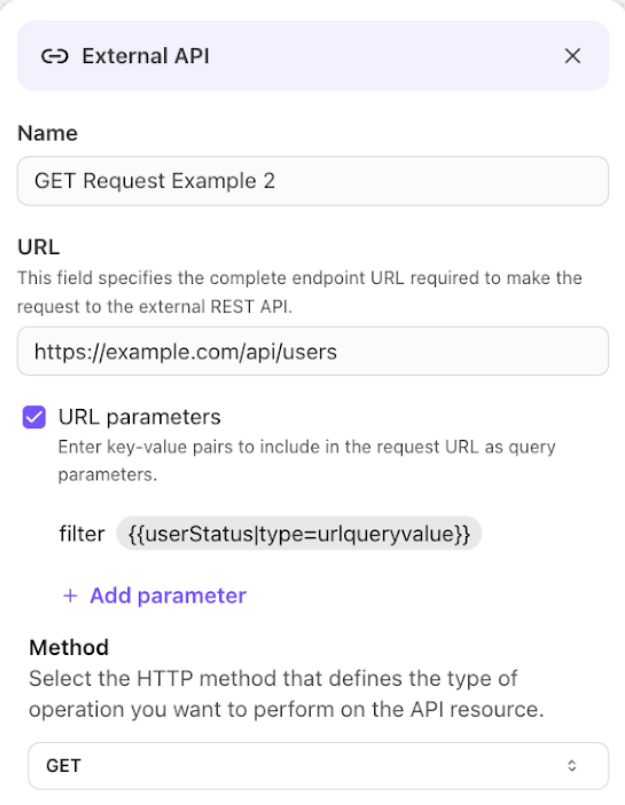Click the up-down chevron in Method selector
625x805 pixels.
coord(572,766)
